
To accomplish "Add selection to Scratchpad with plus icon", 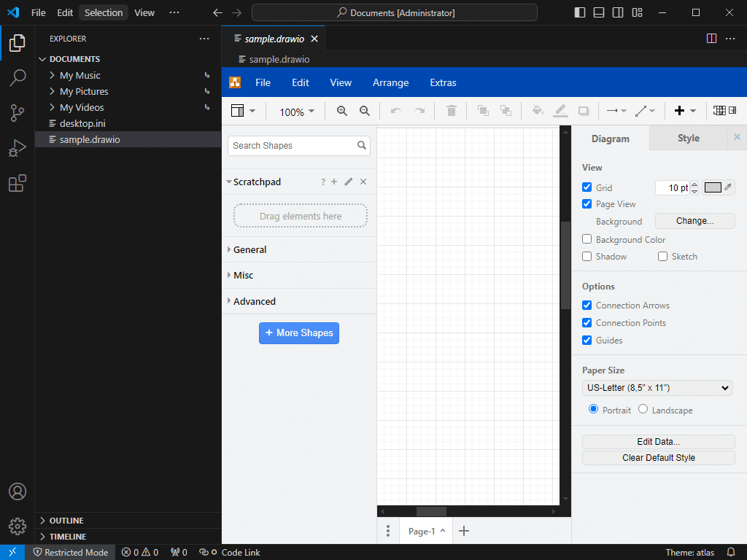I will click(x=334, y=182).
